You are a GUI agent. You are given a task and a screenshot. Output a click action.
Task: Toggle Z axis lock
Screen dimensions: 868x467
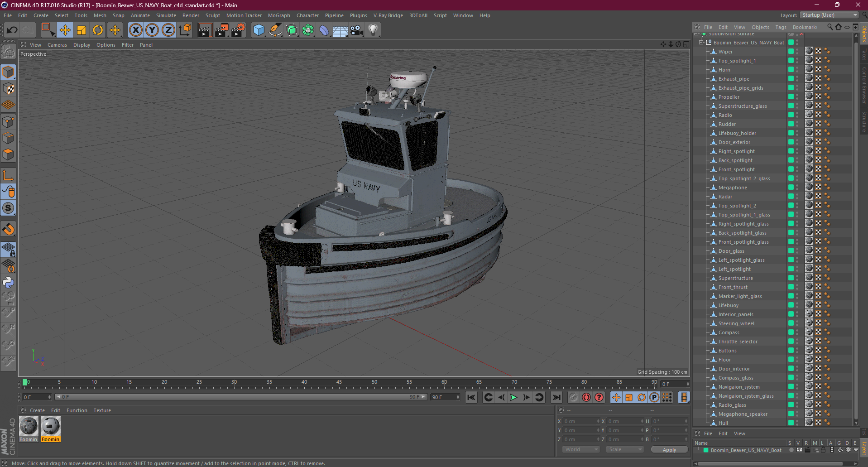pyautogui.click(x=168, y=30)
